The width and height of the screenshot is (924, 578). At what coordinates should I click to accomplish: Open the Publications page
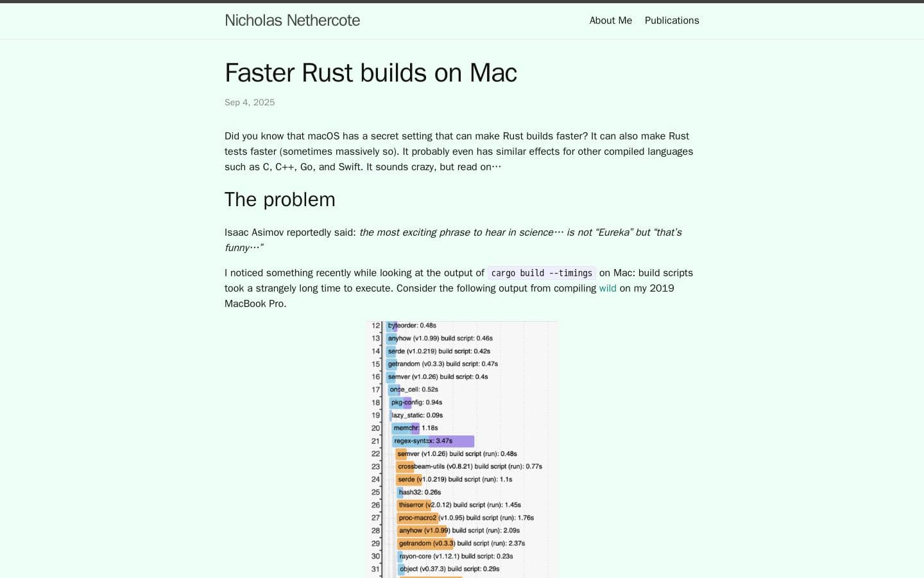pyautogui.click(x=671, y=20)
